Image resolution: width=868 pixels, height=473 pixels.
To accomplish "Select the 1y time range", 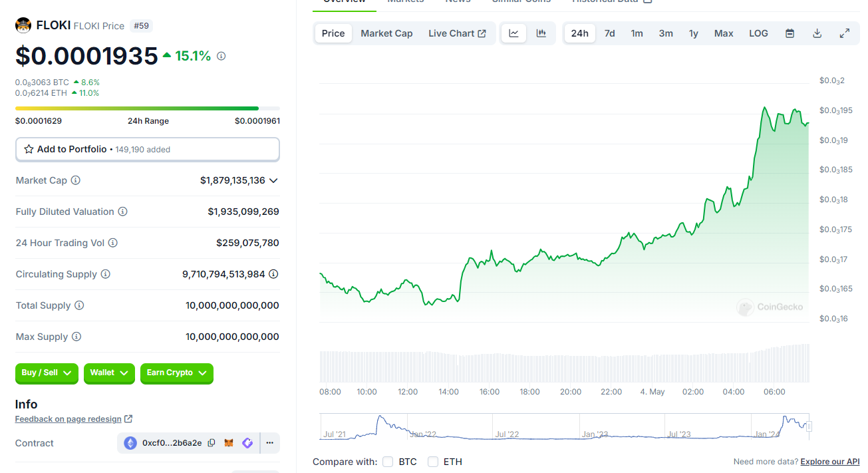I will tap(694, 33).
